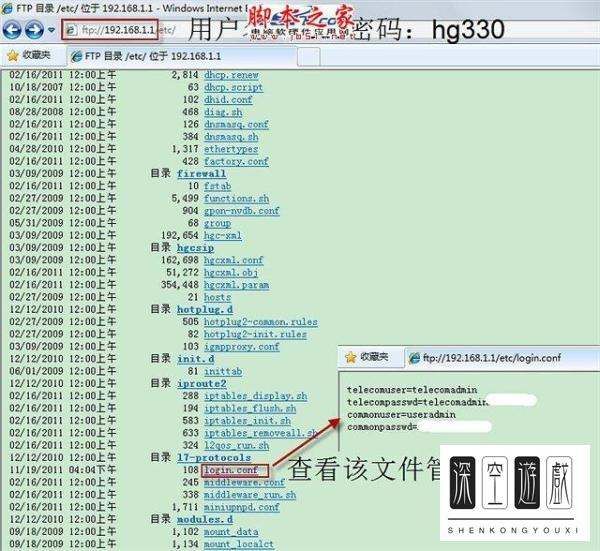Click the 192,654 size of hgc-xml
This screenshot has height=551, width=600.
(180, 235)
